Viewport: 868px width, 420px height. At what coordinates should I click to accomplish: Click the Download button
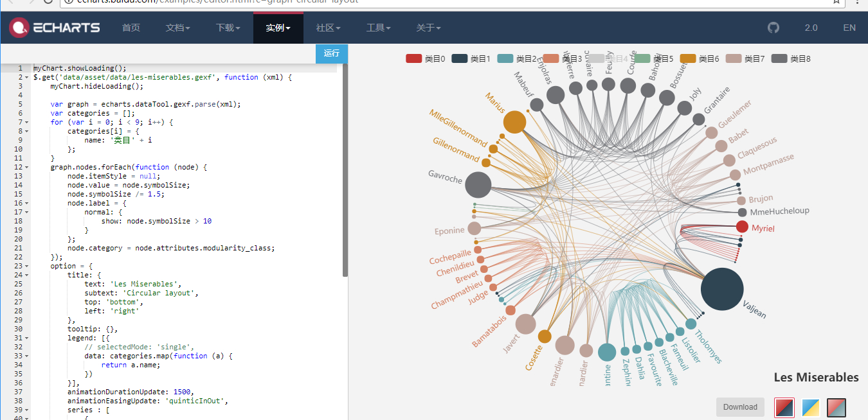[740, 407]
